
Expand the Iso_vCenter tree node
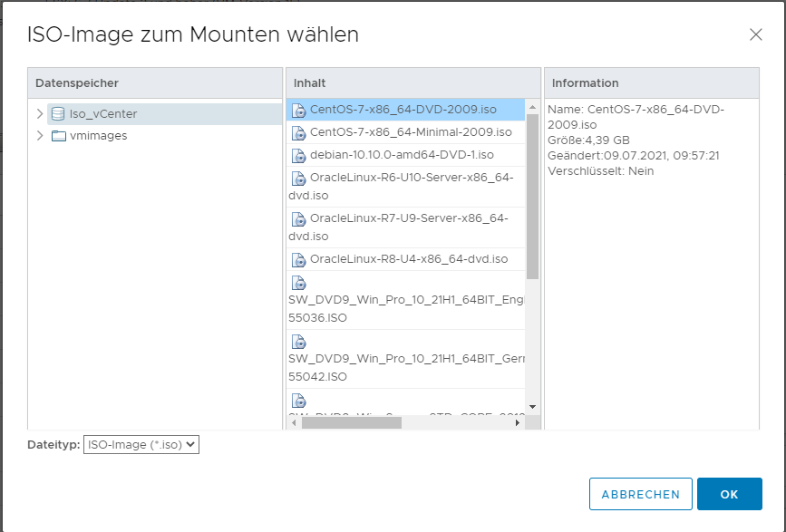point(41,115)
